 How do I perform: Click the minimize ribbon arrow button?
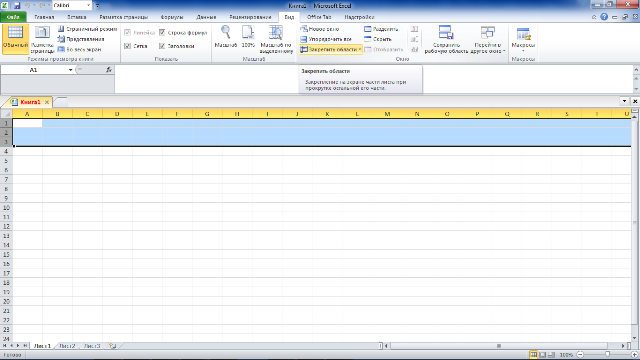tap(594, 17)
